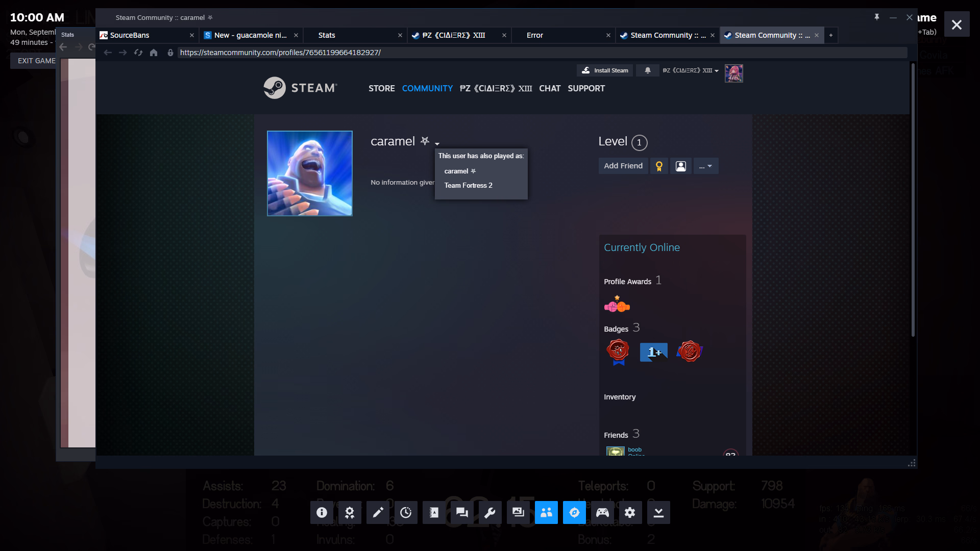The height and width of the screenshot is (551, 980).
Task: Open the game info overlay icon
Action: coord(322,512)
